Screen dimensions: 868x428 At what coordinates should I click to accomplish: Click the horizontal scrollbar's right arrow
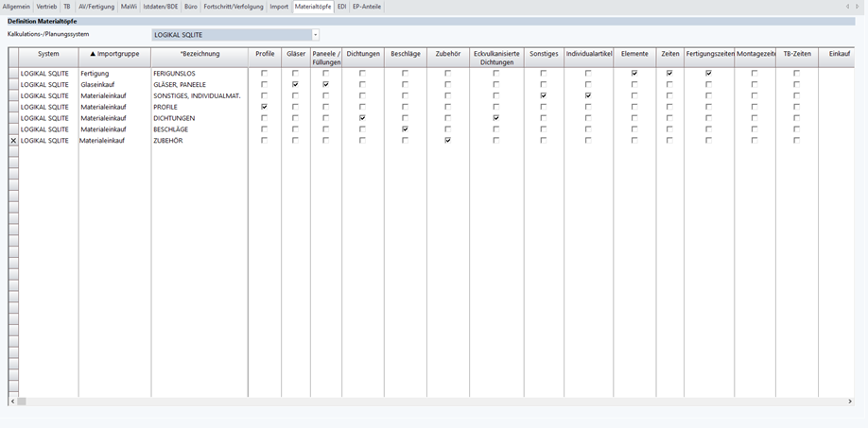point(849,402)
